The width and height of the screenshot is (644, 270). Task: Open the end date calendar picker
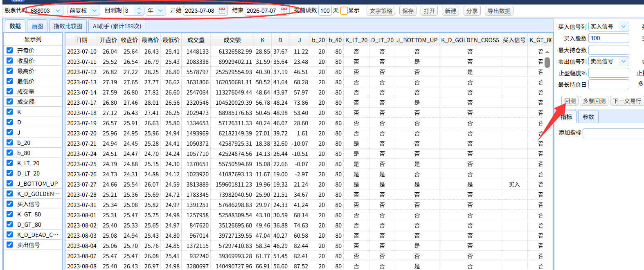[x=284, y=11]
